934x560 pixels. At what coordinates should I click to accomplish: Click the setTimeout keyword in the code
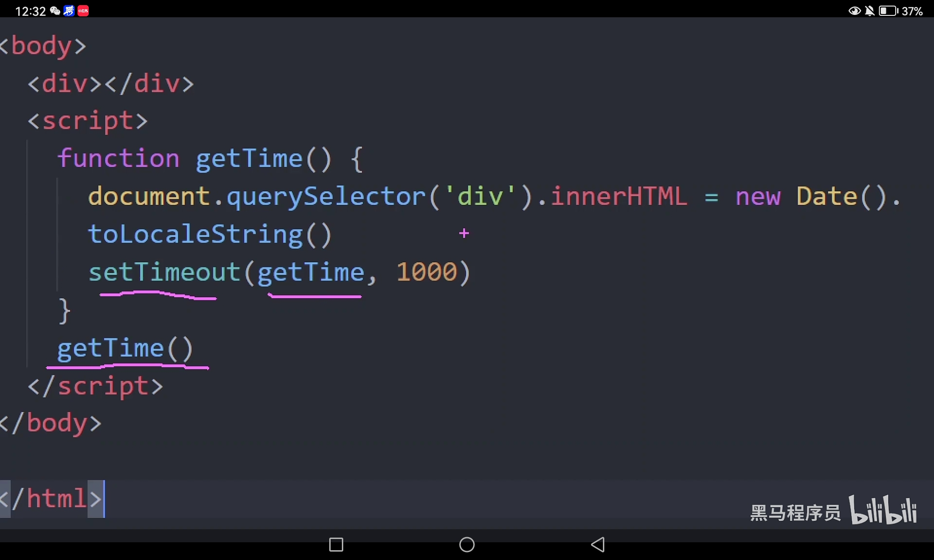[164, 272]
